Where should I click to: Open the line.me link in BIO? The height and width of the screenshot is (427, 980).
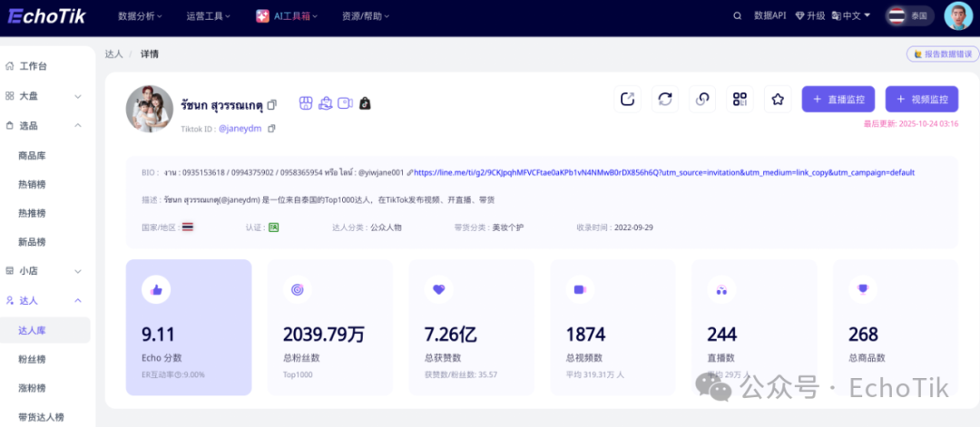coord(662,172)
